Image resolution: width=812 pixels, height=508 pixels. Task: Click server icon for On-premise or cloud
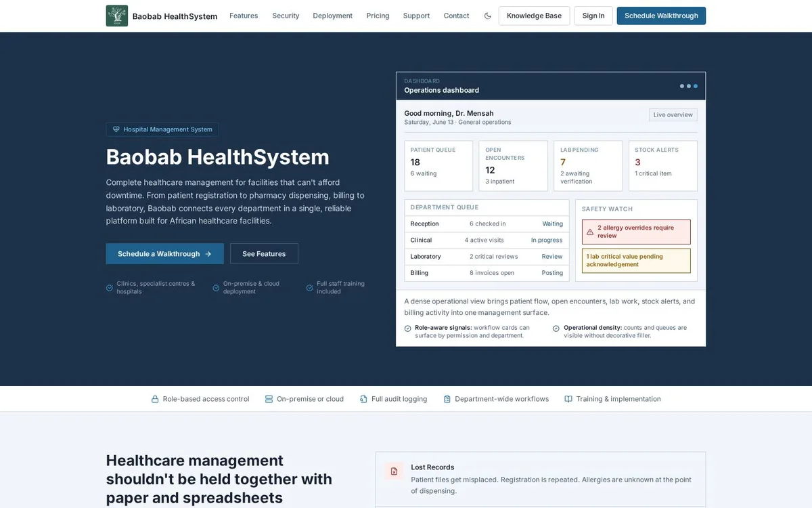pyautogui.click(x=269, y=399)
